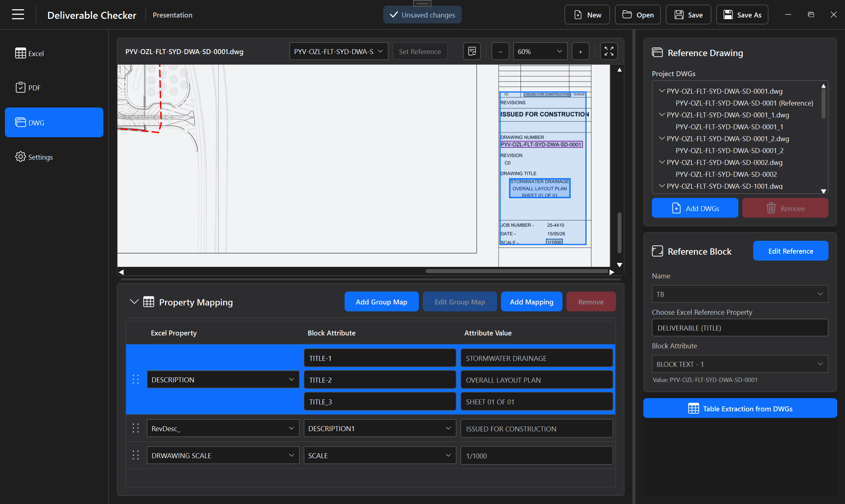Viewport: 845px width, 504px height.
Task: Collapse PYV-OZL-FLT-SYD-DWA-SD-0001_1.dwg tree node
Action: tap(661, 114)
